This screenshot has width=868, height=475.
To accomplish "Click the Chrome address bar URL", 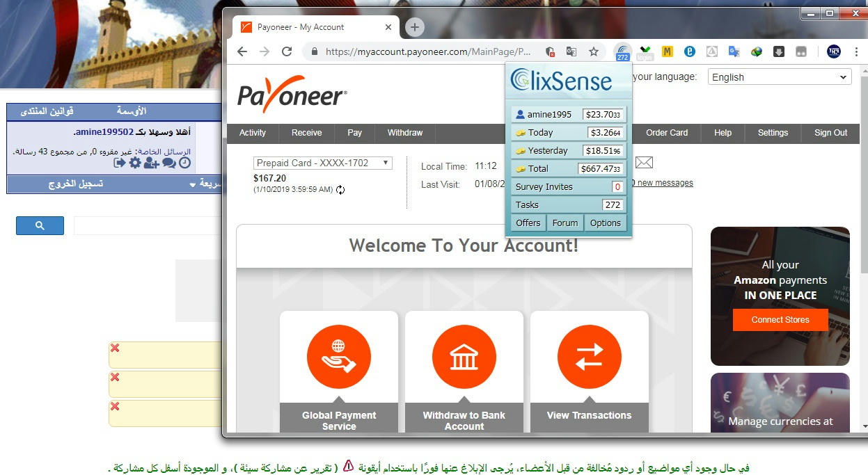I will 428,51.
